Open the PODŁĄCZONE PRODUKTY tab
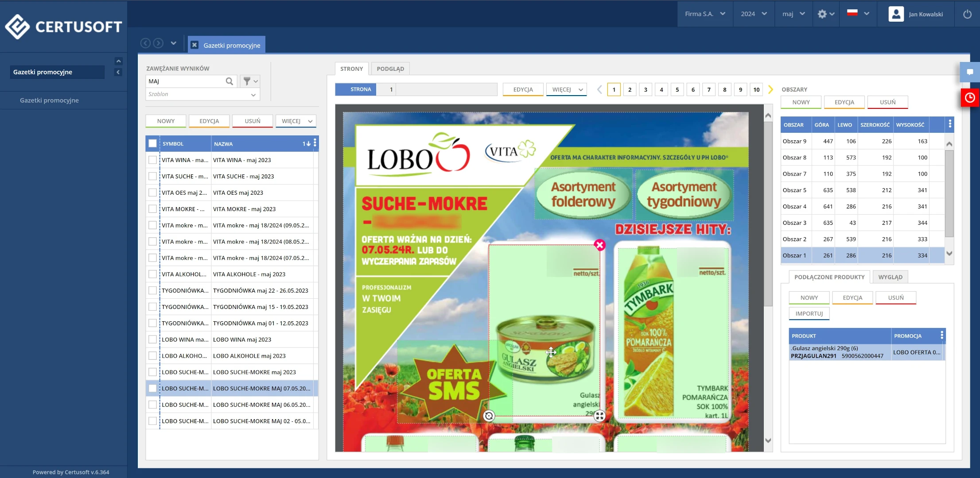The width and height of the screenshot is (980, 478). [829, 277]
